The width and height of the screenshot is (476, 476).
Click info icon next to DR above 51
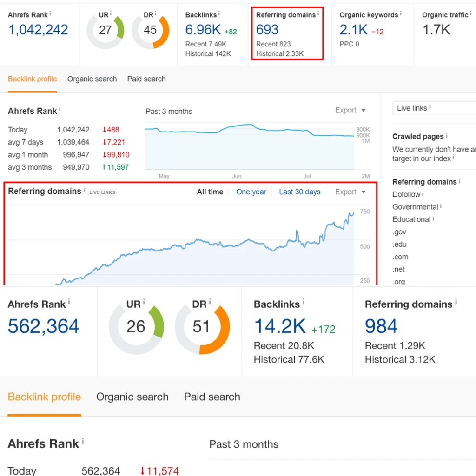click(x=210, y=302)
